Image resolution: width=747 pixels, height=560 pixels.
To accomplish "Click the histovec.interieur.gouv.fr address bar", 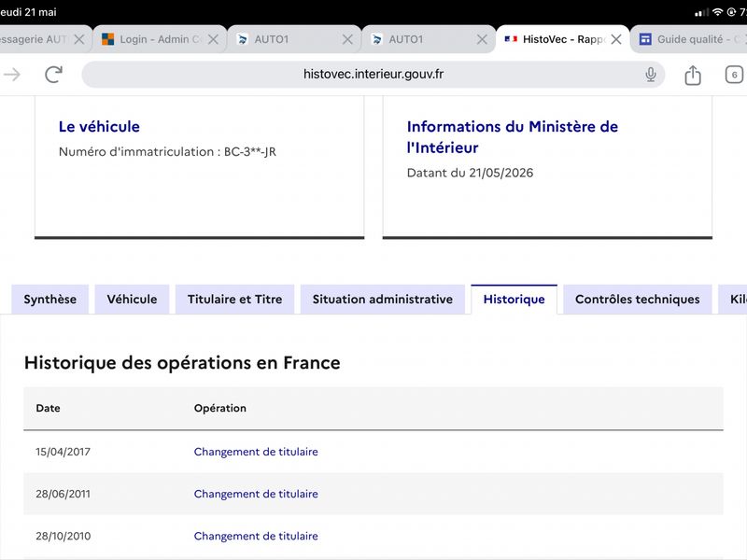I will (x=373, y=75).
